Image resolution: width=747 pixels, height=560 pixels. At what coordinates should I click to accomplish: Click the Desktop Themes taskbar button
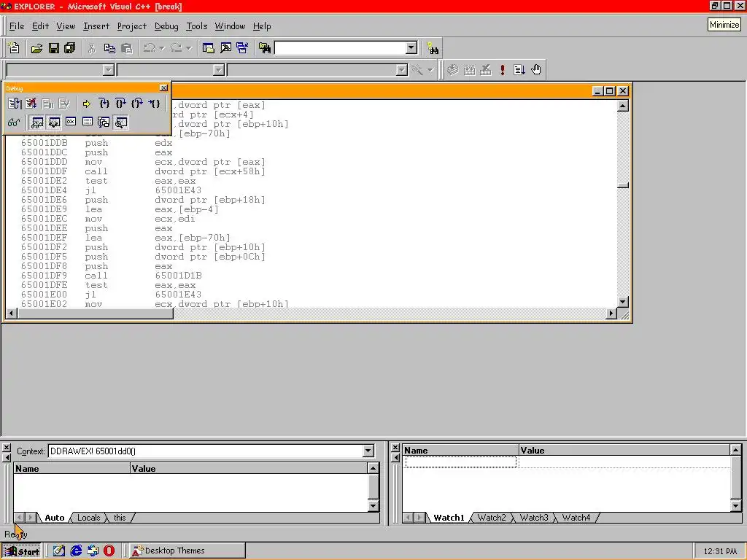[187, 551]
